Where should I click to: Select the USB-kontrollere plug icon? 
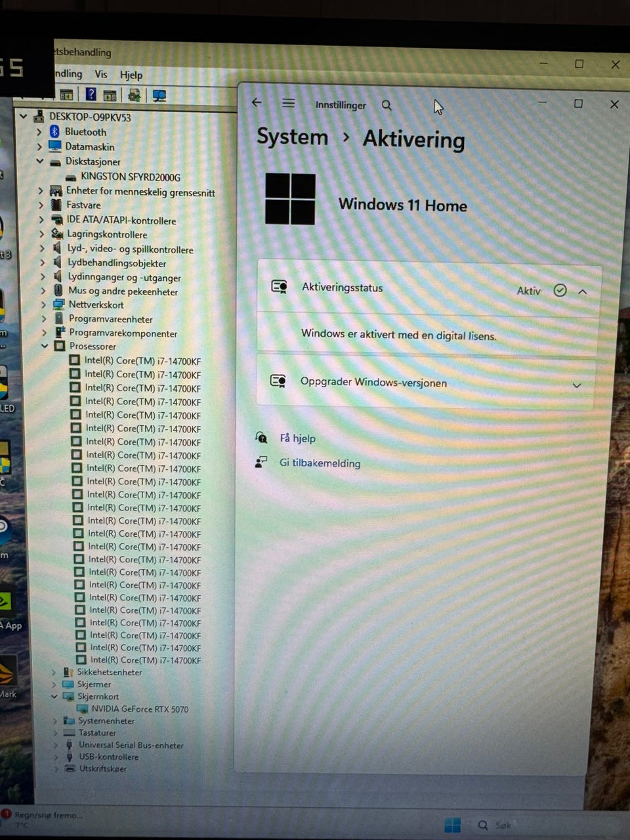pyautogui.click(x=70, y=757)
